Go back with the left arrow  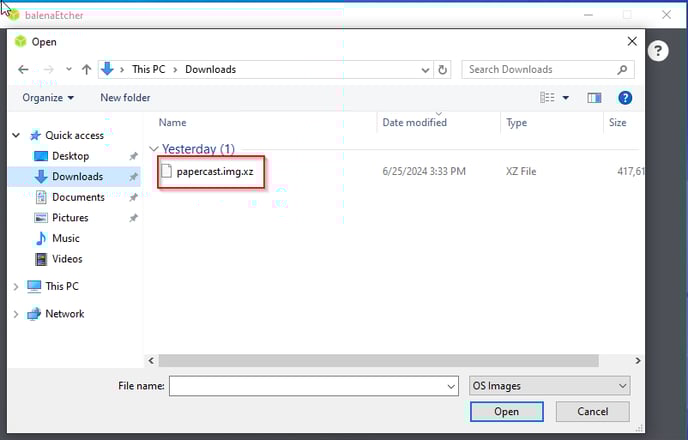[x=23, y=69]
